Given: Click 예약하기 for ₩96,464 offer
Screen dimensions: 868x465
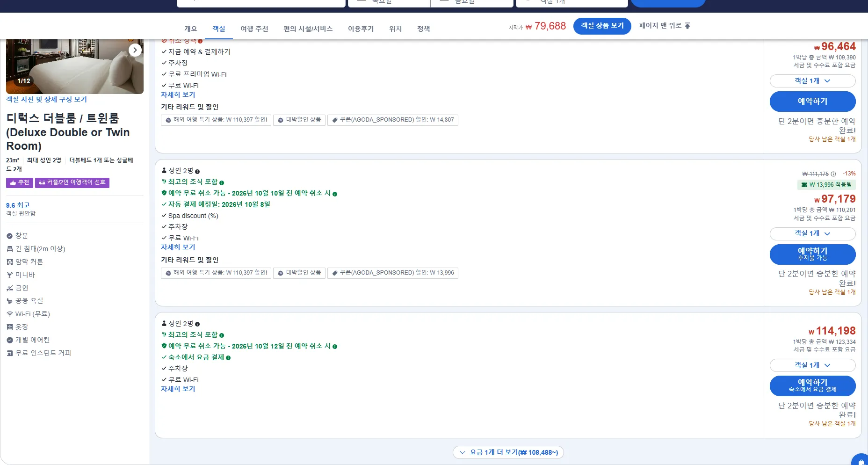Looking at the screenshot, I should [x=812, y=102].
